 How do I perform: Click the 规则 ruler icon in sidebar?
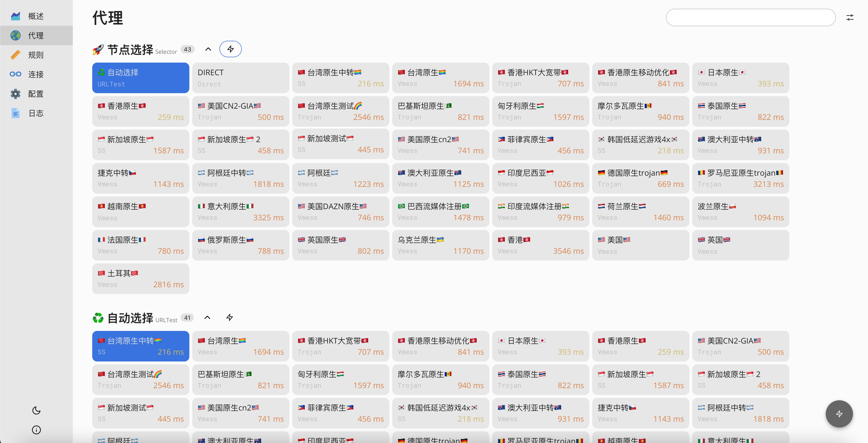[16, 55]
